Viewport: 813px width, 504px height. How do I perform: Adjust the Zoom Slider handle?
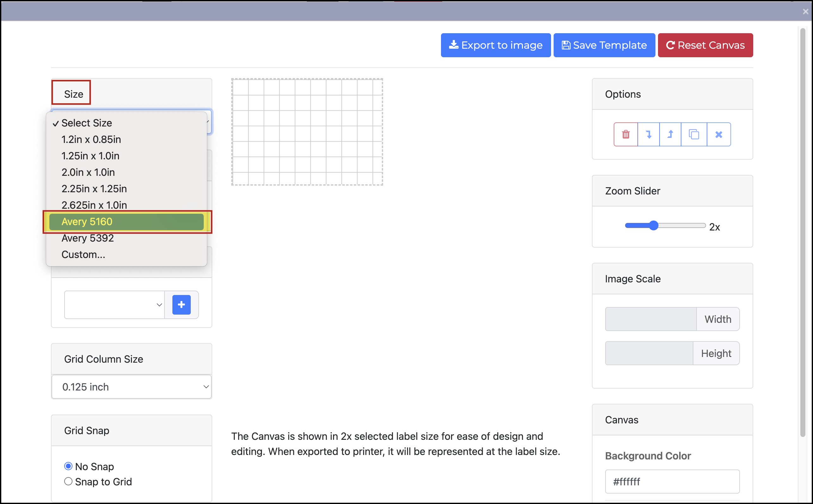click(654, 226)
